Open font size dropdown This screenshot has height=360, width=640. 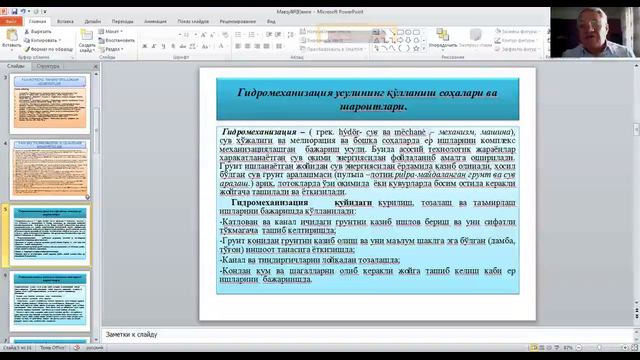(196, 35)
